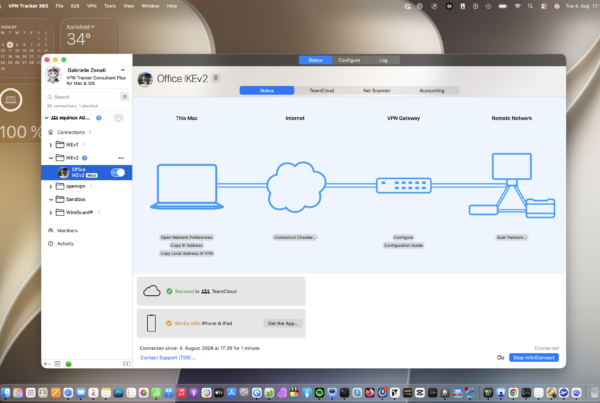Open the sidebar filter icon next to Search

click(x=124, y=97)
